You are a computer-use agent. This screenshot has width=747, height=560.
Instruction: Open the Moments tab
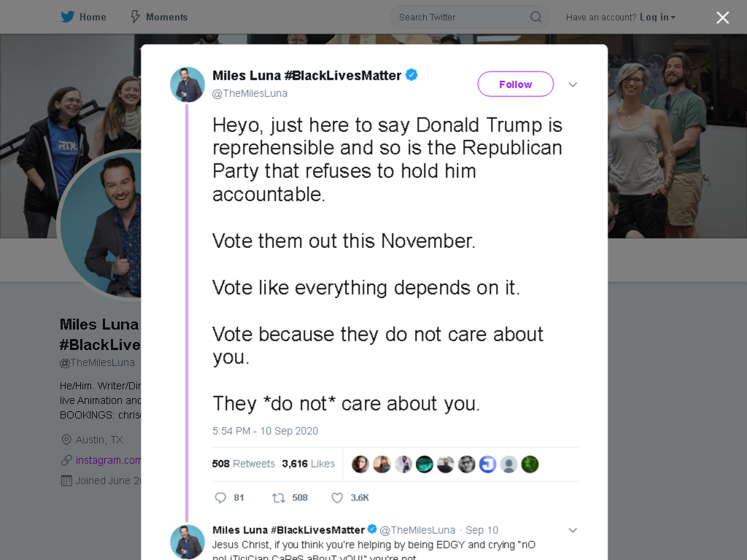[x=159, y=17]
